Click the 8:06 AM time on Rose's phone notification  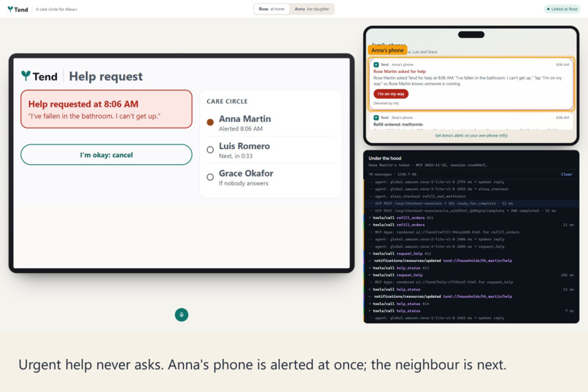[x=562, y=118]
